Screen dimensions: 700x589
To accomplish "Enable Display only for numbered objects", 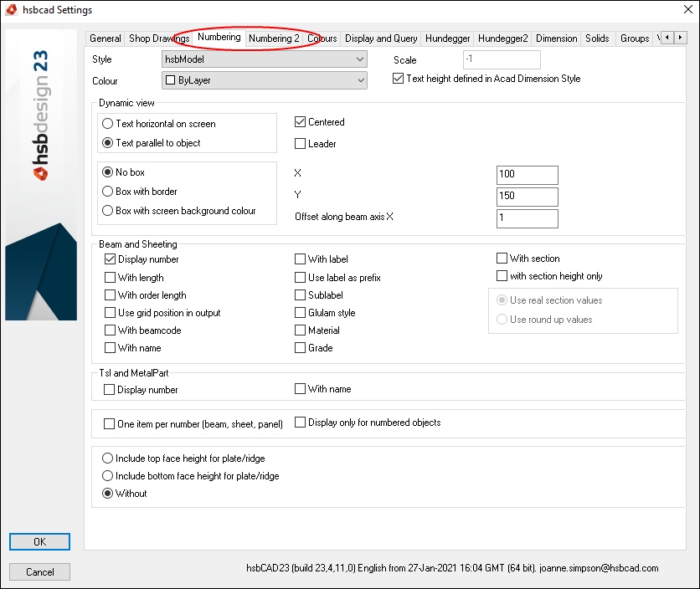I will tap(368, 423).
